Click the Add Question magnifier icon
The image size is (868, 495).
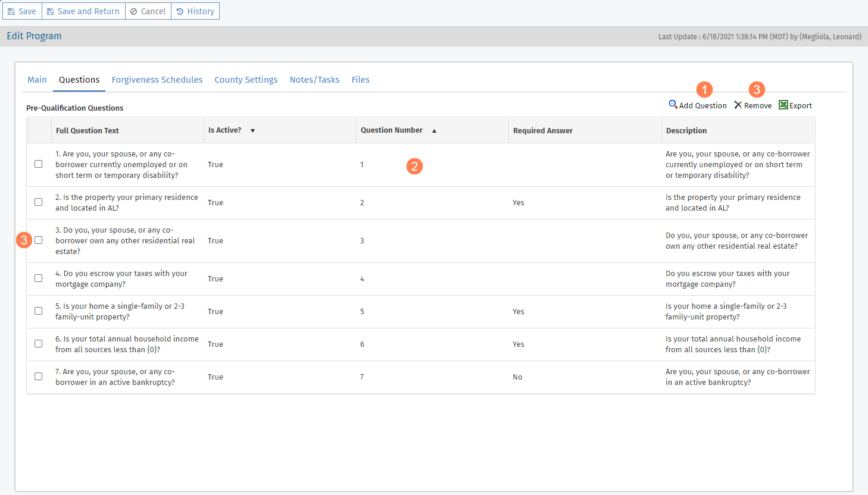pyautogui.click(x=673, y=105)
